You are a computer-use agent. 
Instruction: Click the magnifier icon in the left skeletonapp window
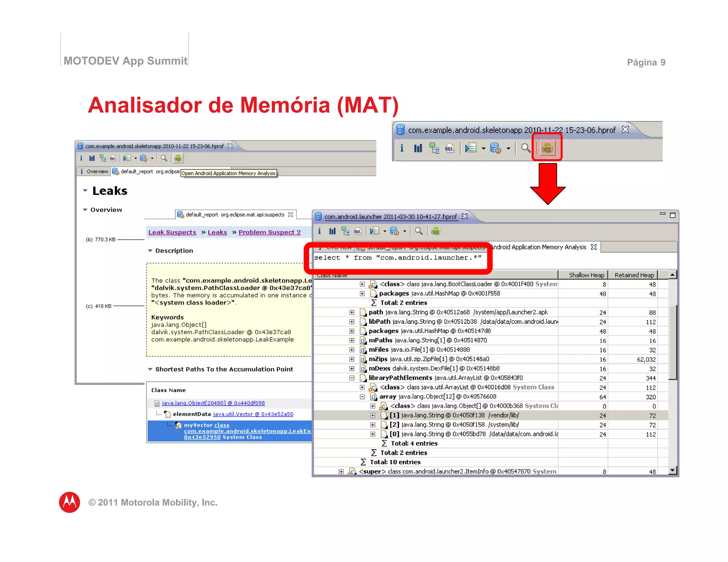[x=164, y=158]
